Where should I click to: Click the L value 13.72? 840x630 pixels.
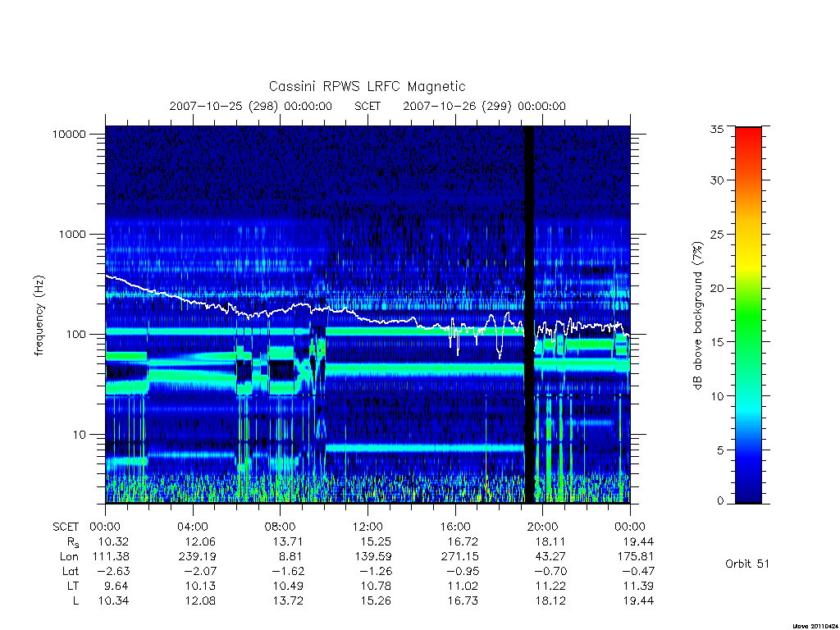pyautogui.click(x=288, y=601)
